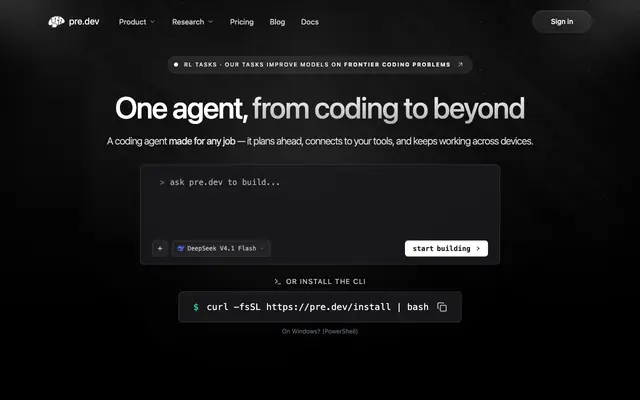
Task: Click the start building button
Action: [446, 248]
